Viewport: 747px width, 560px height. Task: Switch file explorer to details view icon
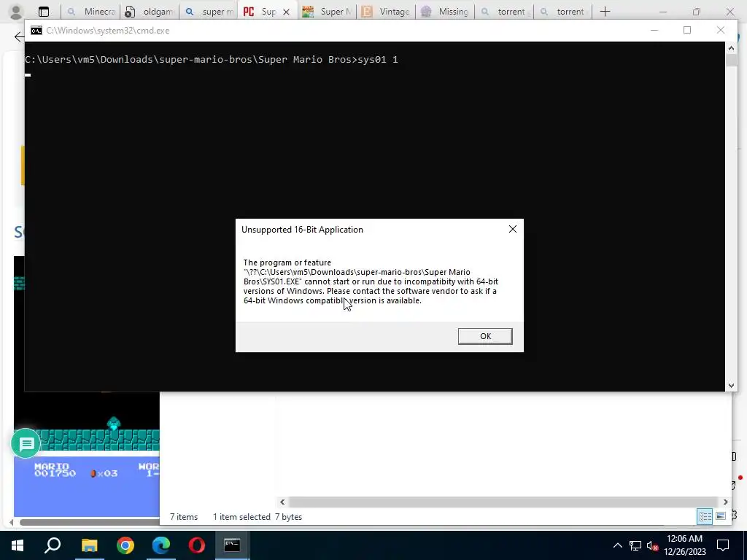click(705, 517)
